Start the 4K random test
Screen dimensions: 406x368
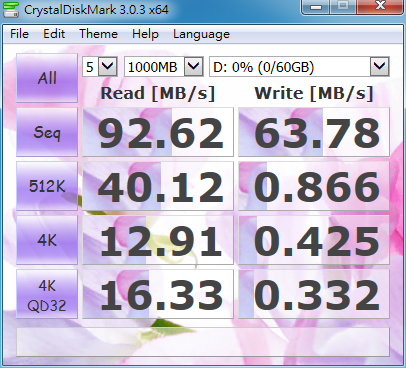coord(47,240)
